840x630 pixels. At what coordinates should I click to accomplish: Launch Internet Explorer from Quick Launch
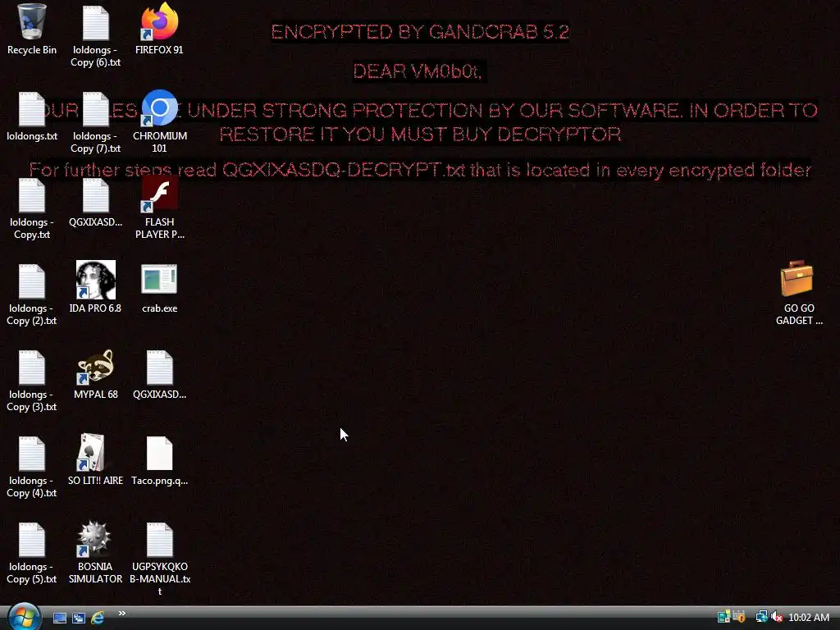pyautogui.click(x=98, y=619)
